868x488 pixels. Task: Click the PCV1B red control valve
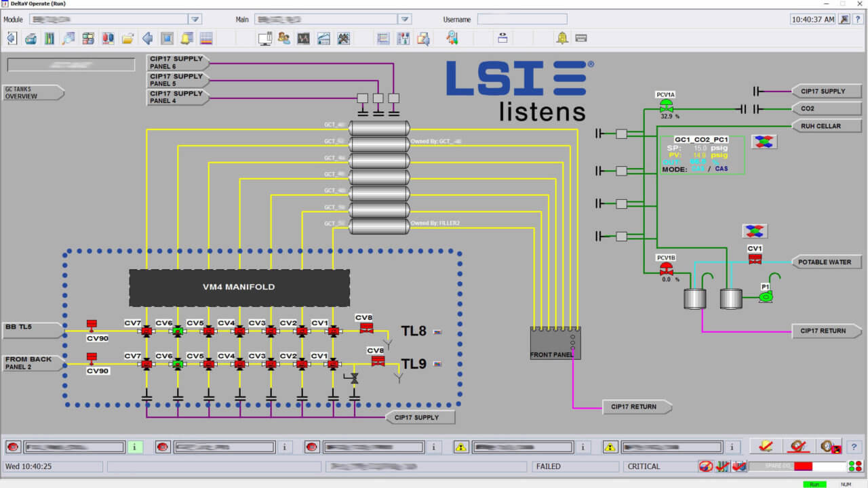point(666,269)
